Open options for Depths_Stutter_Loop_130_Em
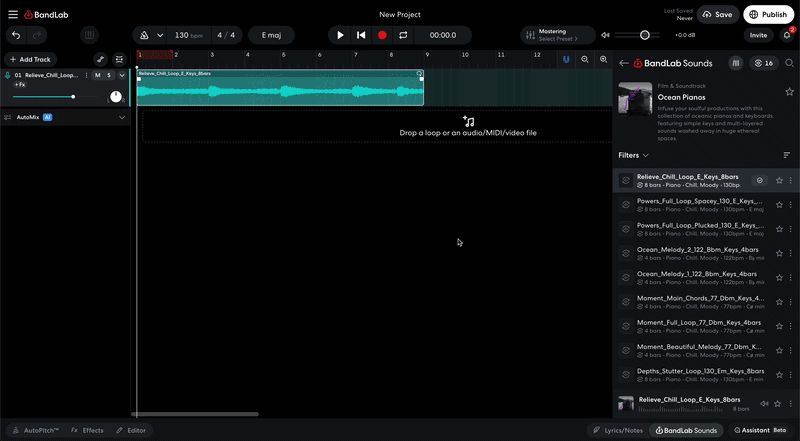This screenshot has height=441, width=800. pyautogui.click(x=790, y=375)
